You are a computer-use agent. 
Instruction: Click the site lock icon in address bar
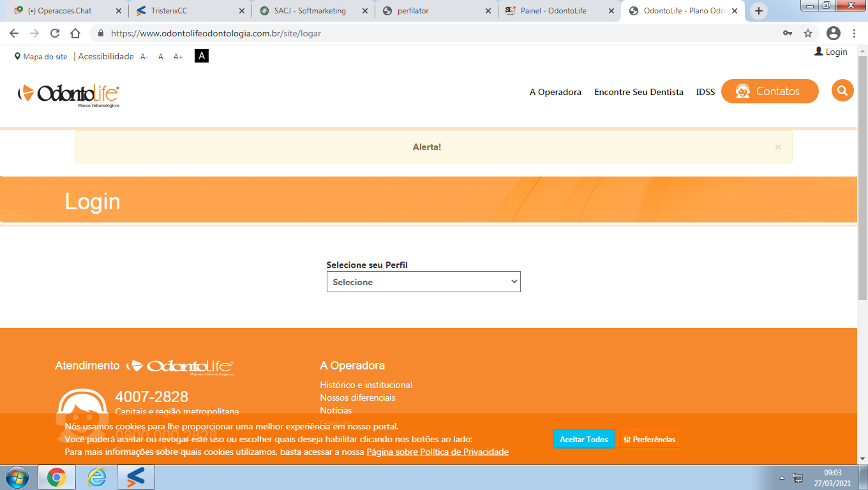point(100,33)
